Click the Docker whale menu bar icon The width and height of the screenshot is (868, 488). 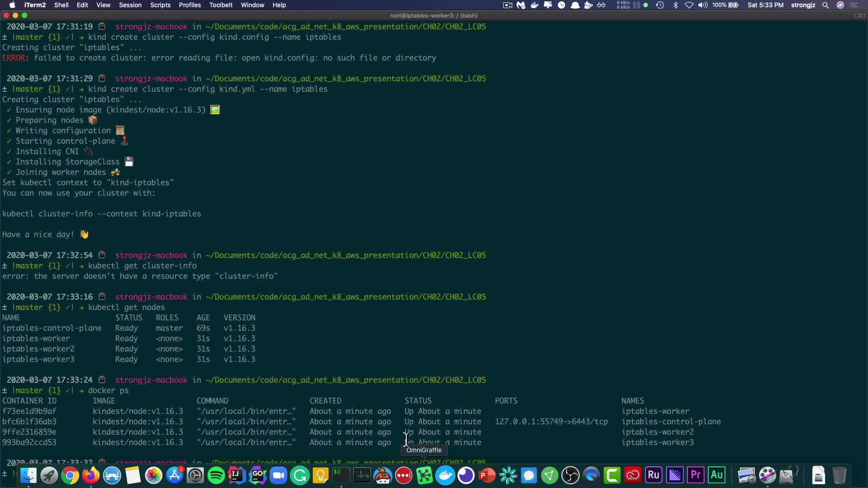(534, 5)
